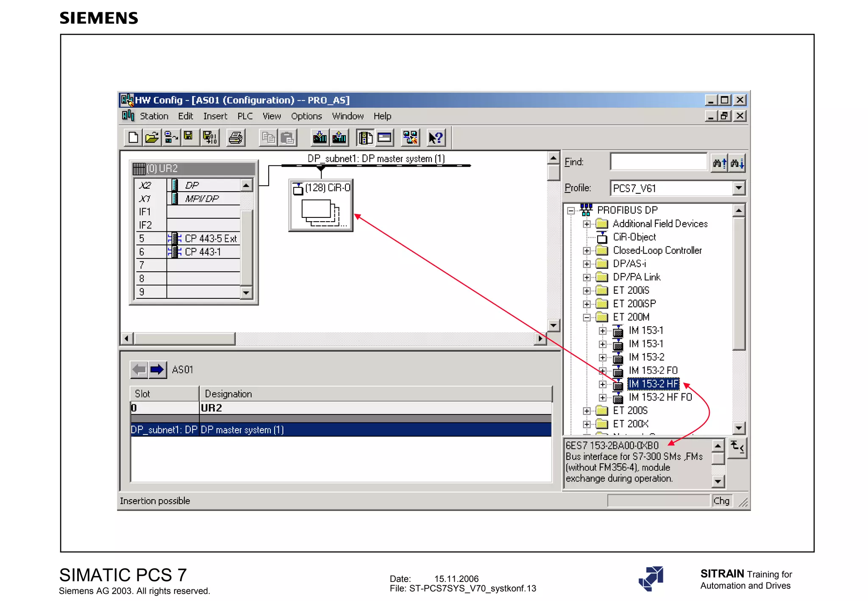Viewport: 868px width, 601px height.
Task: Click the Upload to PG icon
Action: [x=339, y=138]
